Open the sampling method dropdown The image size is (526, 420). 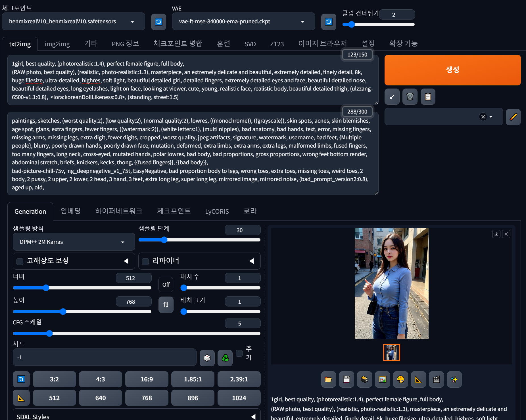click(x=74, y=242)
